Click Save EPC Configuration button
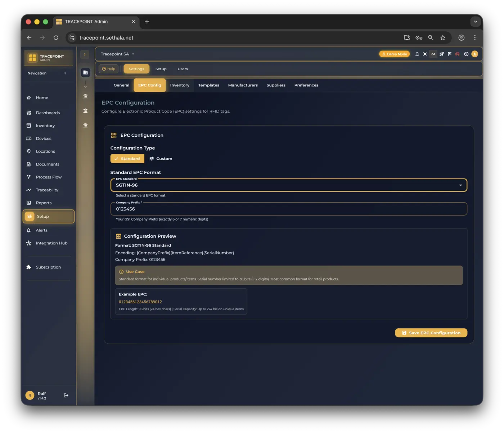The image size is (504, 433). coord(431,333)
